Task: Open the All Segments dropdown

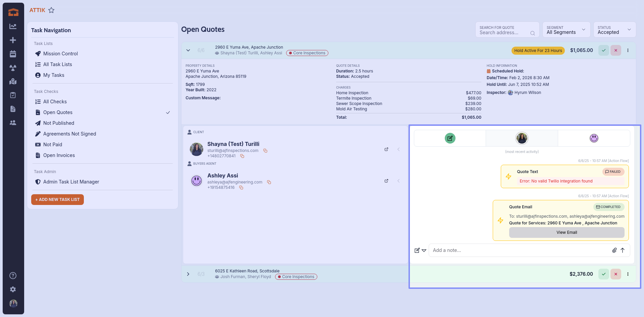Action: click(x=566, y=30)
